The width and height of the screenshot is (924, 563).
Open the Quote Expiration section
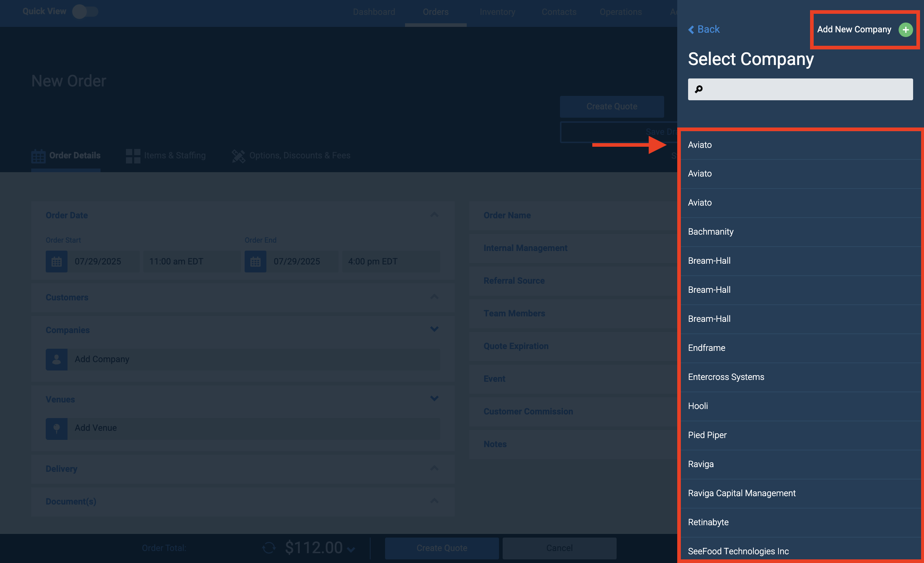pos(573,346)
